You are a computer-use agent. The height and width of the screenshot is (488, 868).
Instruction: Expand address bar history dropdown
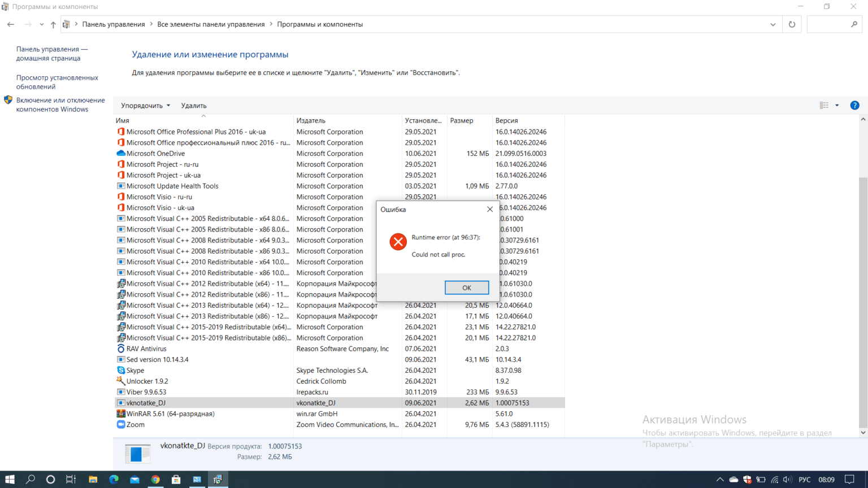click(x=772, y=24)
